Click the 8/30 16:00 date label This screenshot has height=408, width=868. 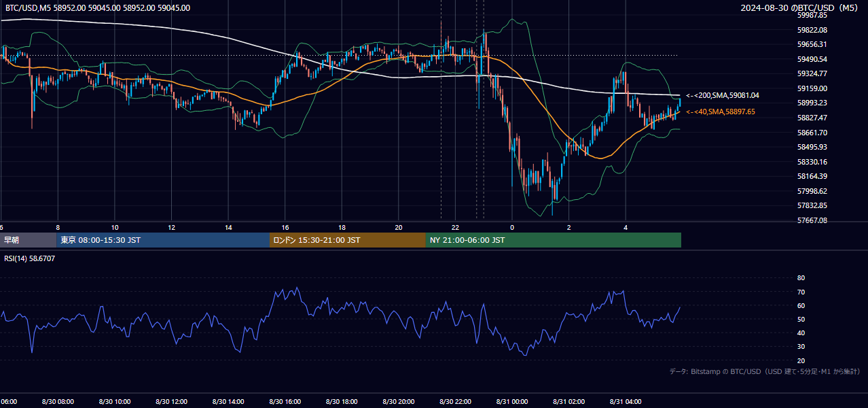tap(285, 402)
